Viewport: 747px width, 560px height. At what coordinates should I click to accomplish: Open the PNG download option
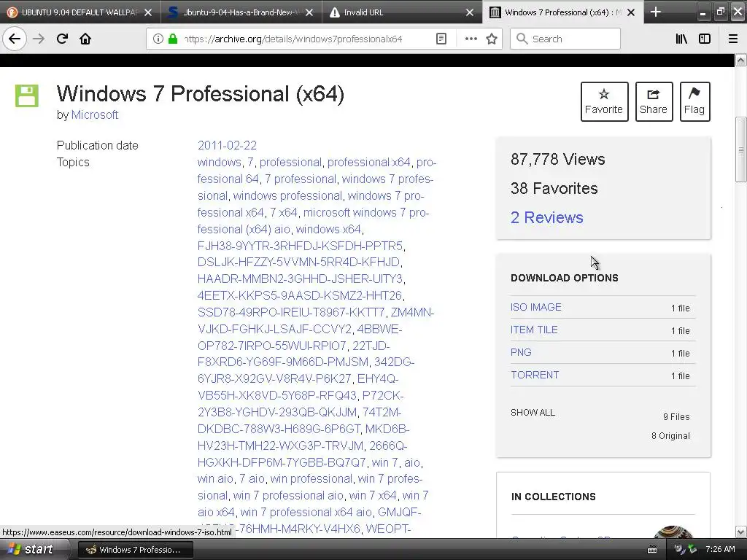(521, 352)
